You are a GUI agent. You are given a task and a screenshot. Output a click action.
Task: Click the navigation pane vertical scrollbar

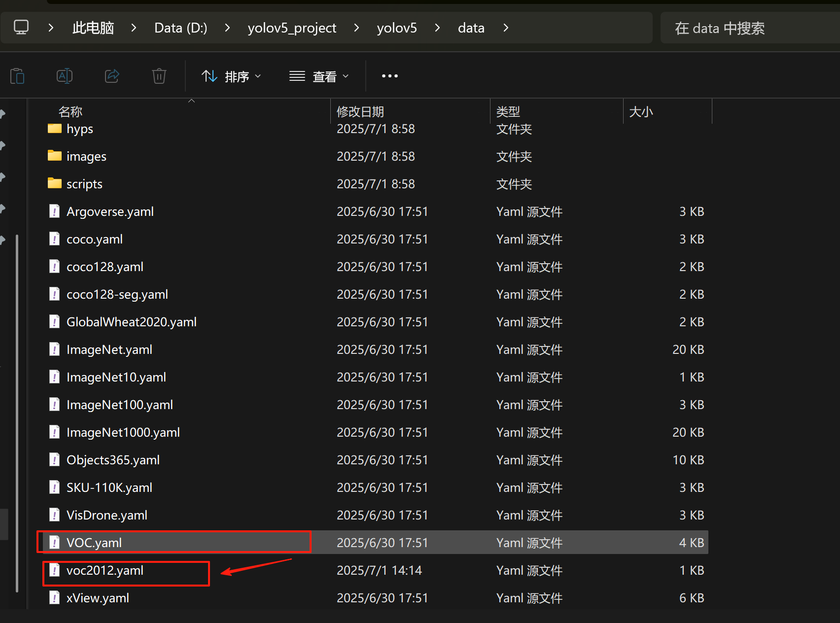(17, 413)
